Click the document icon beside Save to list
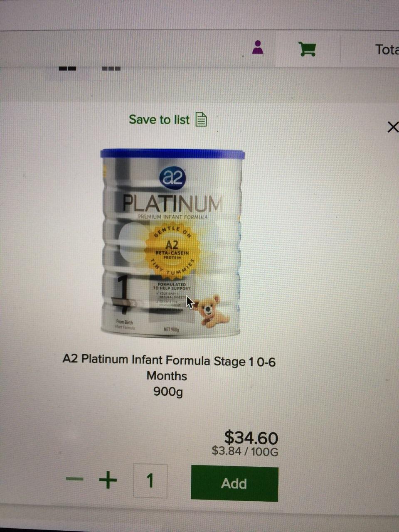 (x=201, y=120)
